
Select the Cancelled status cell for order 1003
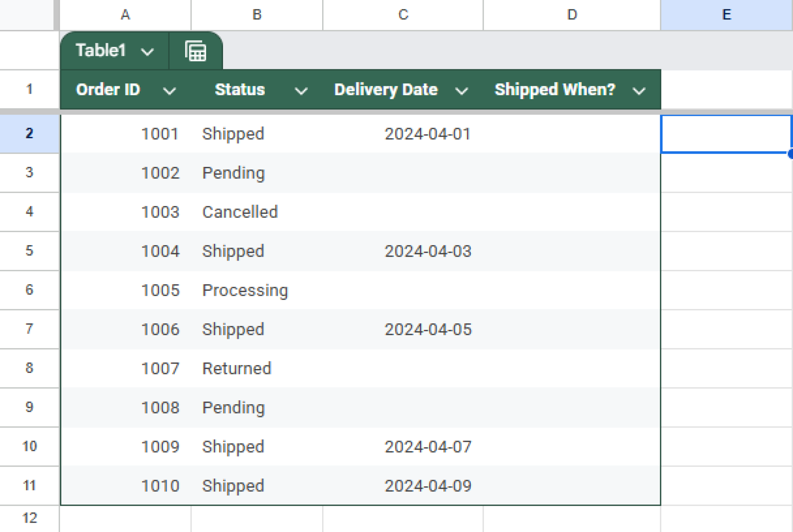[256, 212]
